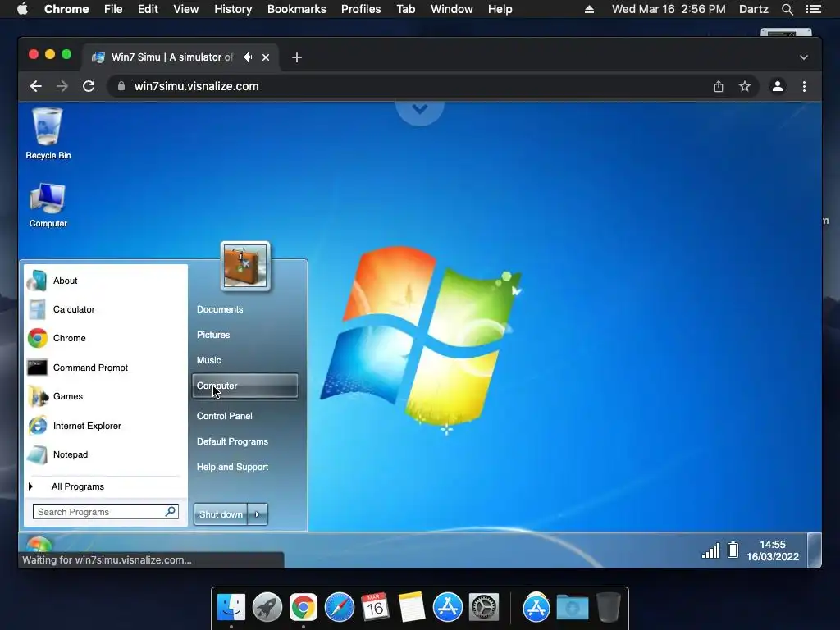
Task: Click the About icon in Start menu
Action: point(37,281)
